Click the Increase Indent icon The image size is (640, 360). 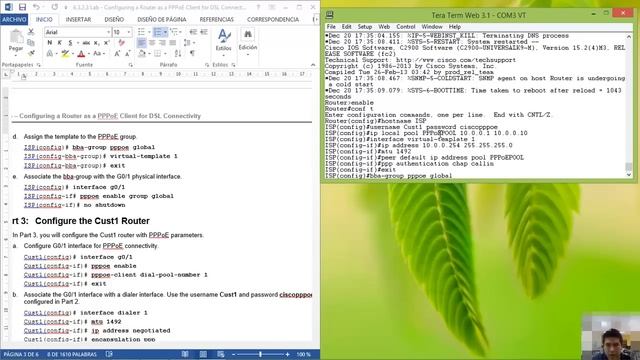tap(203, 32)
